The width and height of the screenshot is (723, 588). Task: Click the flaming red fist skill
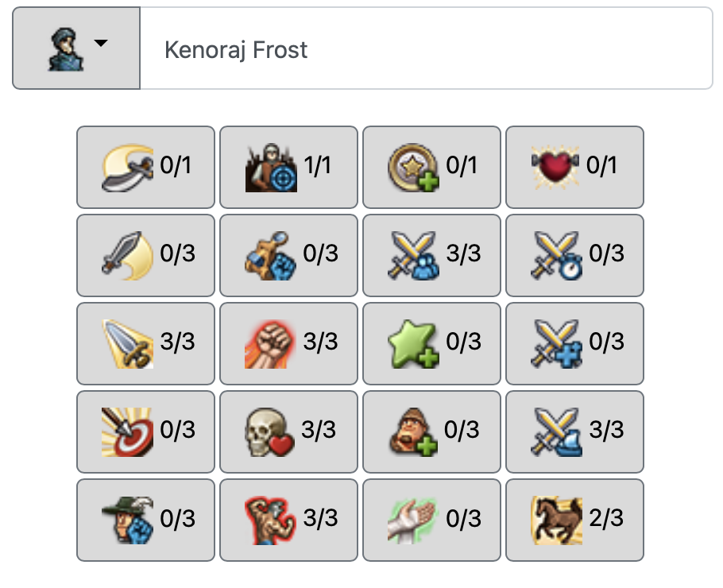coord(288,343)
